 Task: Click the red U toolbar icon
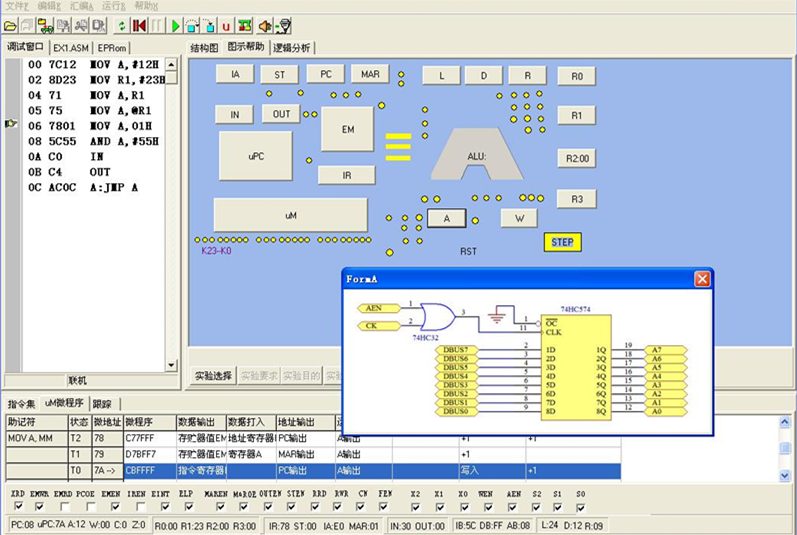[x=226, y=25]
